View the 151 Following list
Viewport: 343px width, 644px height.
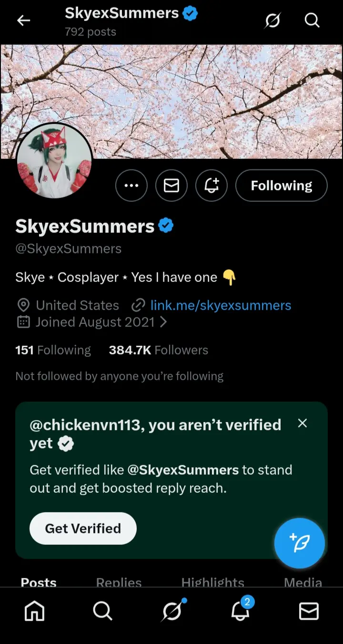[53, 350]
